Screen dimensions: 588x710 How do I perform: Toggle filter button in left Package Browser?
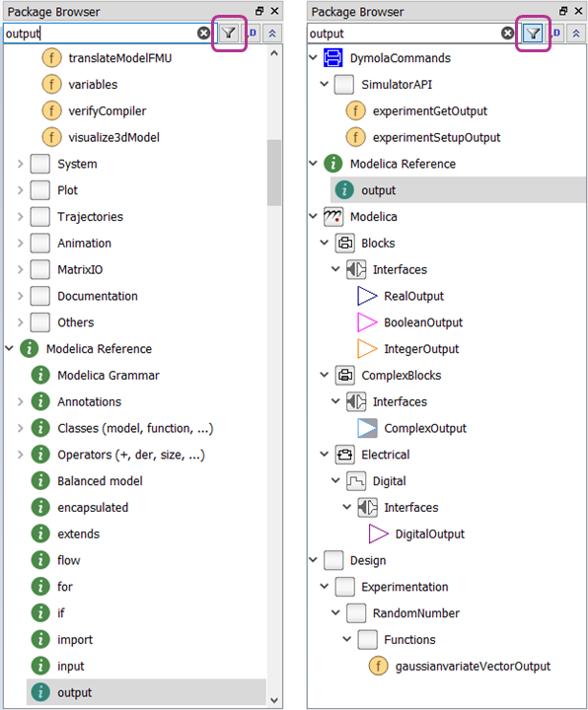click(229, 34)
